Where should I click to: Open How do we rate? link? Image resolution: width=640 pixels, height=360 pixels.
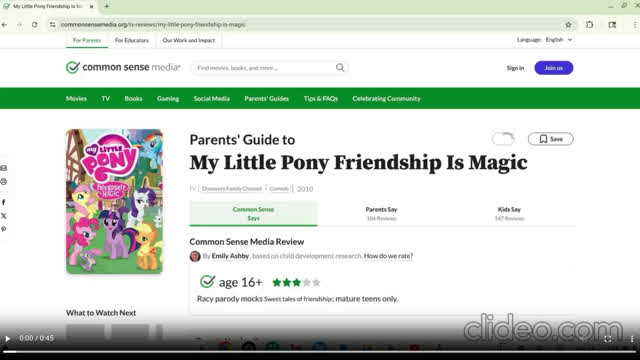tap(388, 256)
